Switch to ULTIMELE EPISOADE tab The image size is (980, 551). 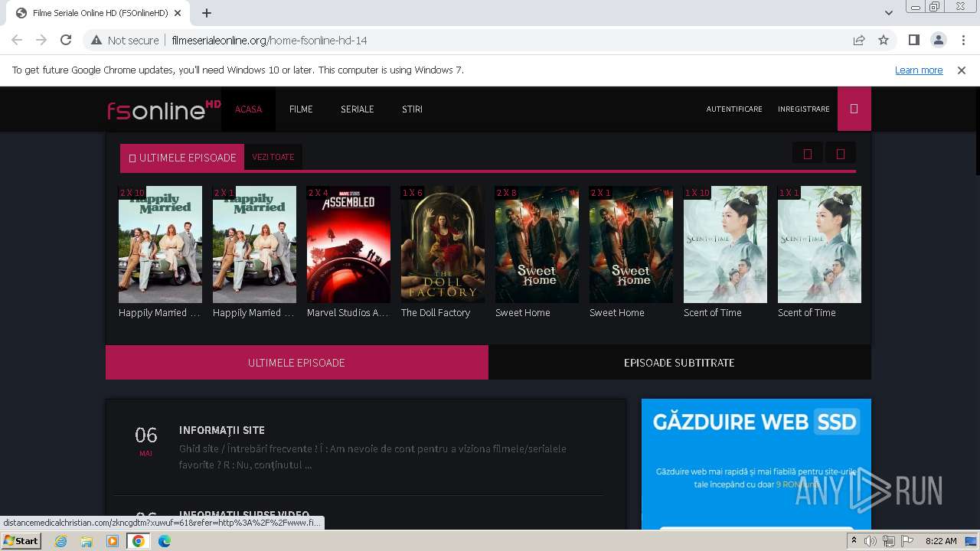click(x=297, y=363)
